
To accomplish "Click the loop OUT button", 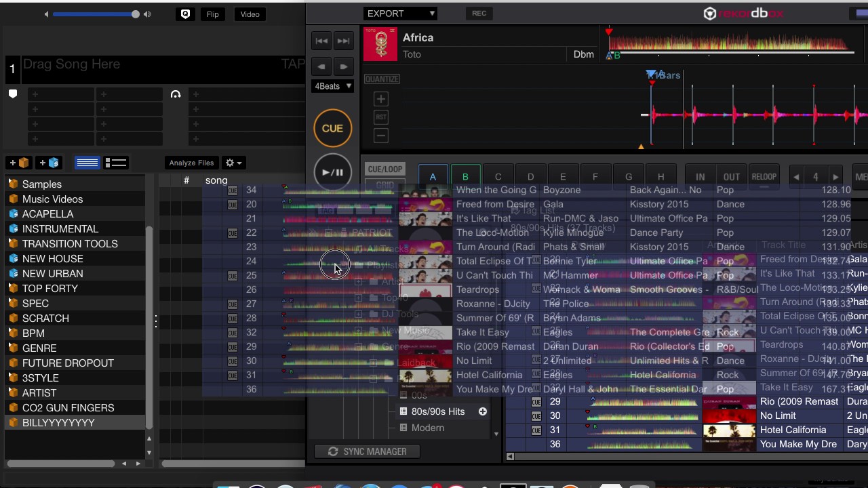I will point(731,177).
